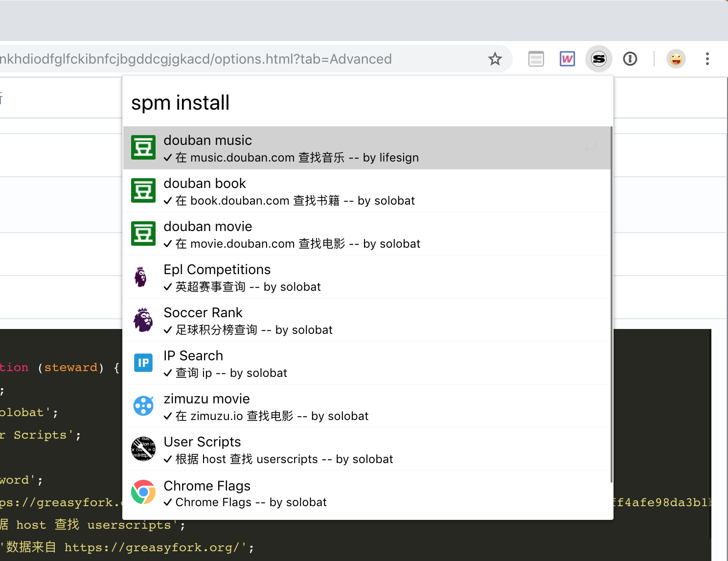Viewport: 728px width, 561px height.
Task: Click 'Chrome Flags -- by solobat' description
Action: coord(251,502)
